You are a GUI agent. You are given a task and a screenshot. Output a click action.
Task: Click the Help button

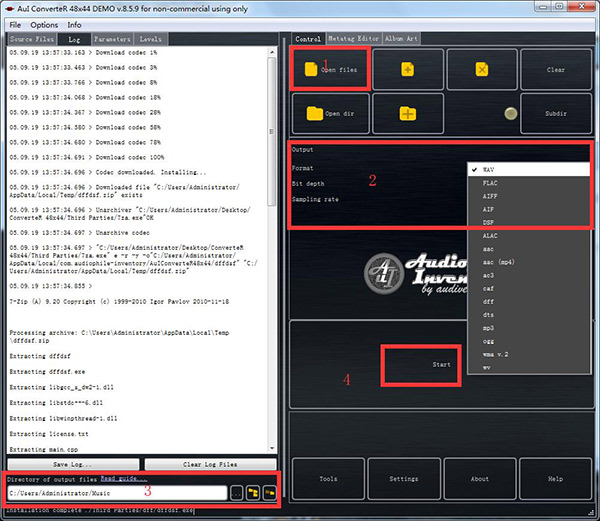pos(555,479)
